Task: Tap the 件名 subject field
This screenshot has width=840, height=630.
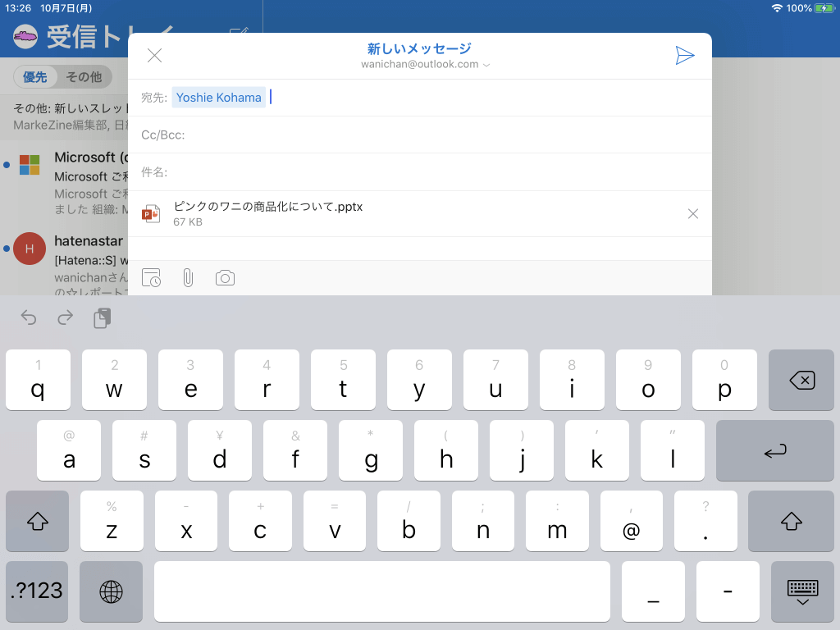Action: (x=420, y=172)
